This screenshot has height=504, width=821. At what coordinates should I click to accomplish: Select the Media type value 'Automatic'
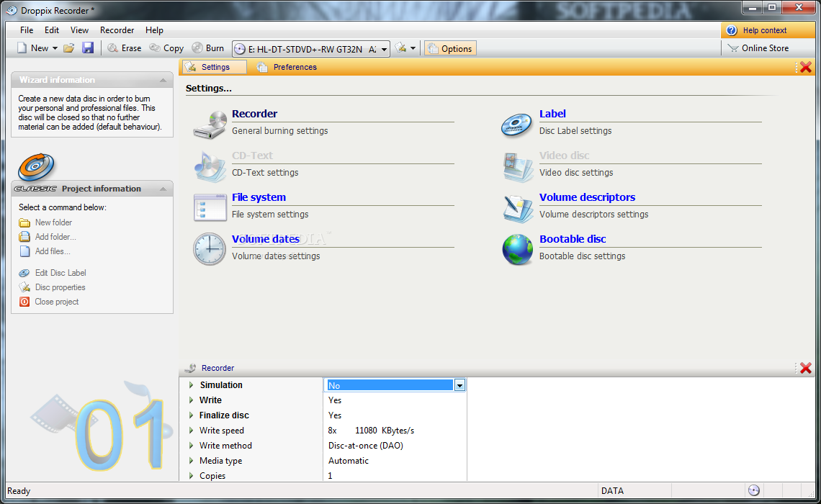(348, 461)
